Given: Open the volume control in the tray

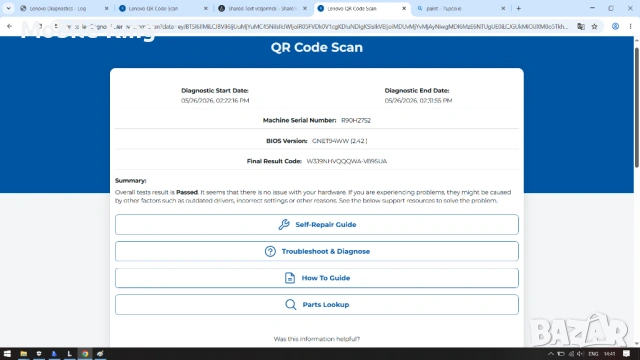Looking at the screenshot, I should [x=580, y=354].
